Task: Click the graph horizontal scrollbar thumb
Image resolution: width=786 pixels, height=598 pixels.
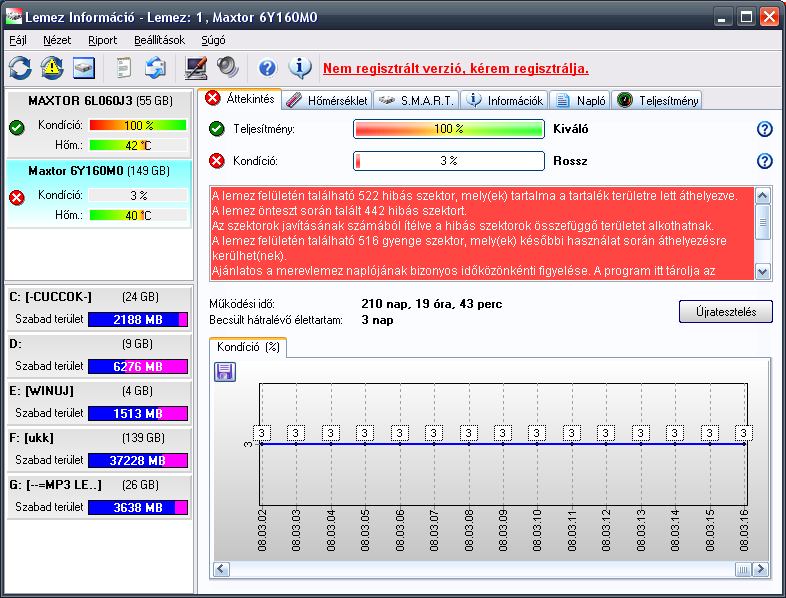Action: (x=743, y=569)
